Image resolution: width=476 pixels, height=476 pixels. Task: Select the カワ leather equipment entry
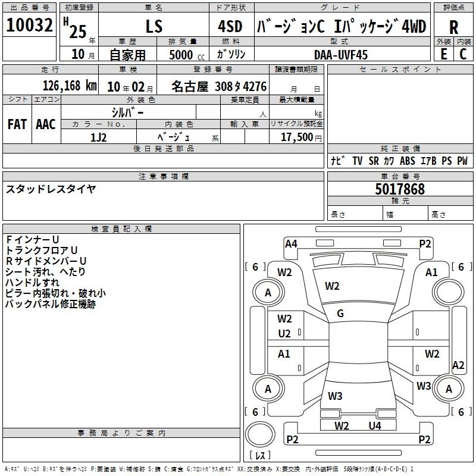389,161
